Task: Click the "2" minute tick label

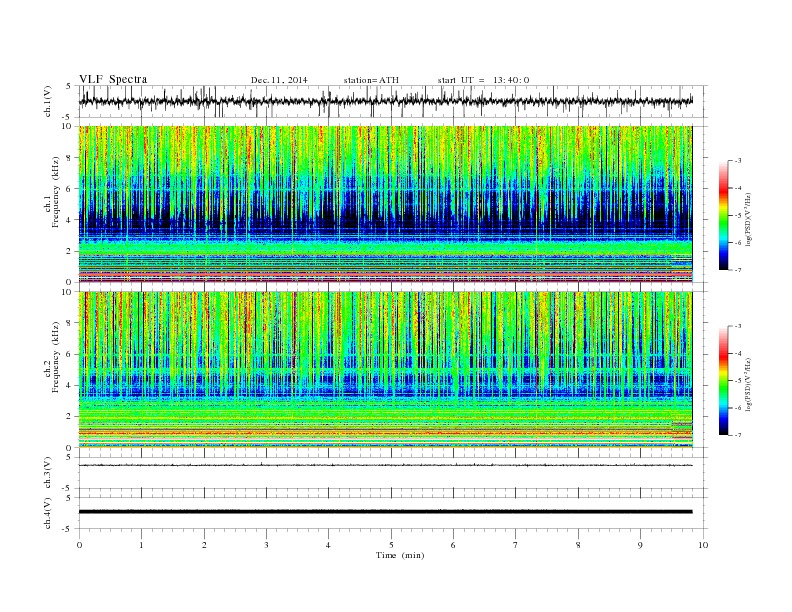Action: [x=204, y=545]
